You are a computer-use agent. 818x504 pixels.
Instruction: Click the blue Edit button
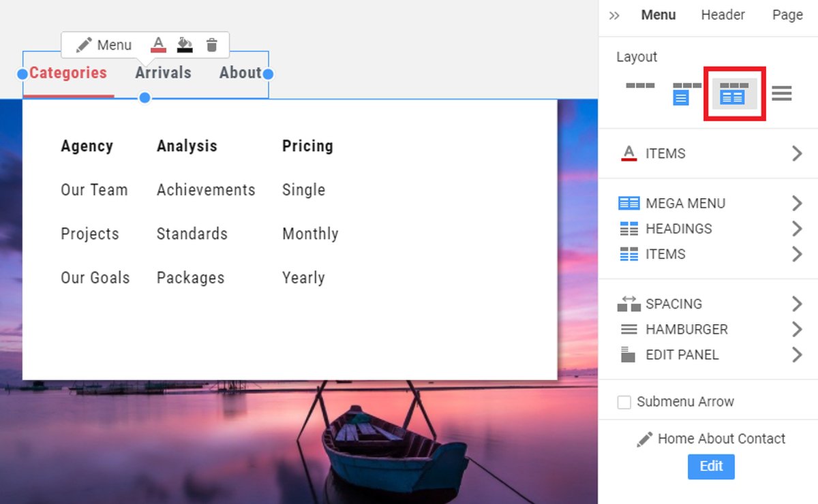click(x=711, y=467)
